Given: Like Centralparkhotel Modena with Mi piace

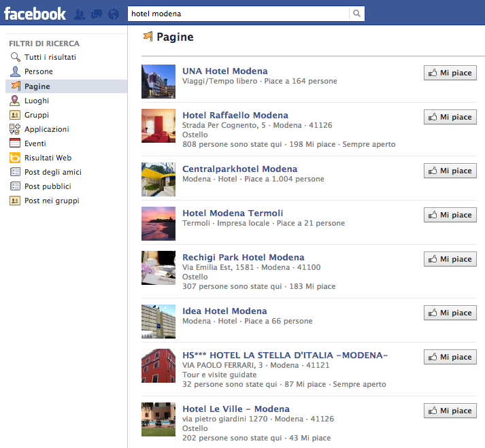Looking at the screenshot, I should coord(450,171).
